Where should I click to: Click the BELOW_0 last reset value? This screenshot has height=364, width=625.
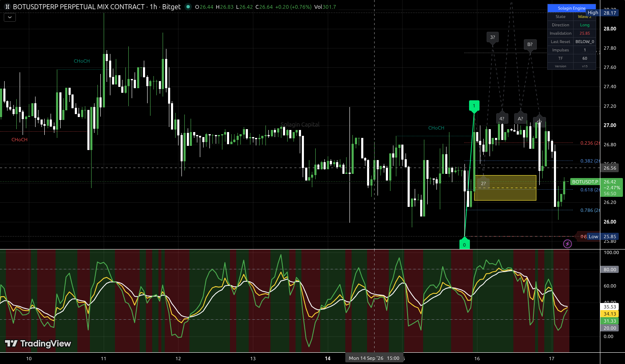click(585, 42)
